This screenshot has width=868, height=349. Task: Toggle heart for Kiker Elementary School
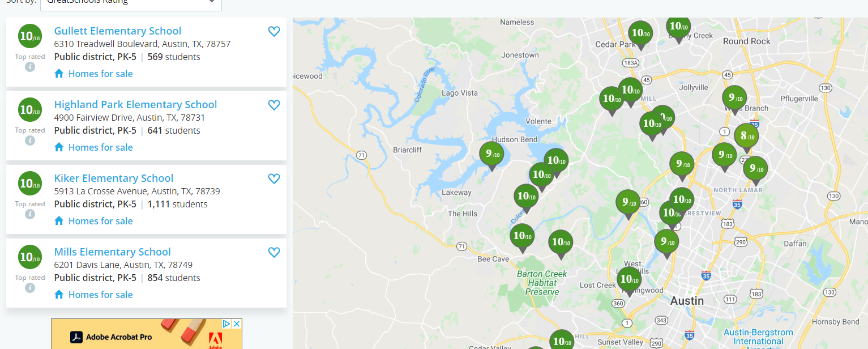coord(274,179)
